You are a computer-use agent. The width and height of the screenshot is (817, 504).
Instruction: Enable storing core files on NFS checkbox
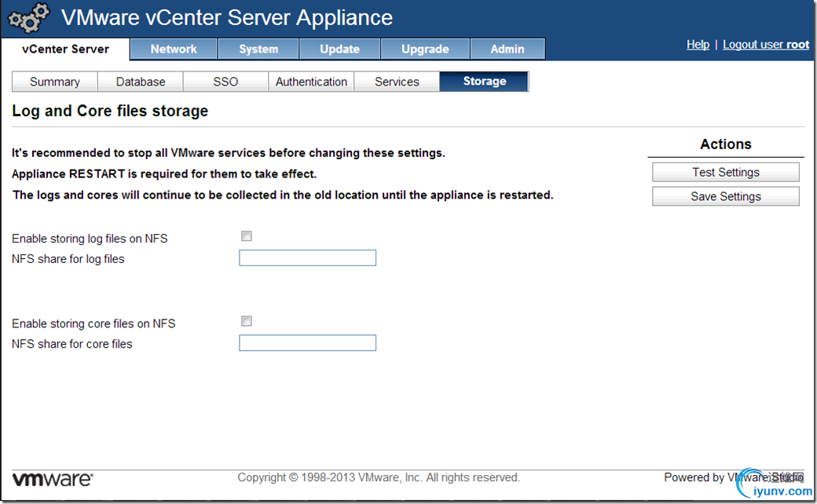247,321
